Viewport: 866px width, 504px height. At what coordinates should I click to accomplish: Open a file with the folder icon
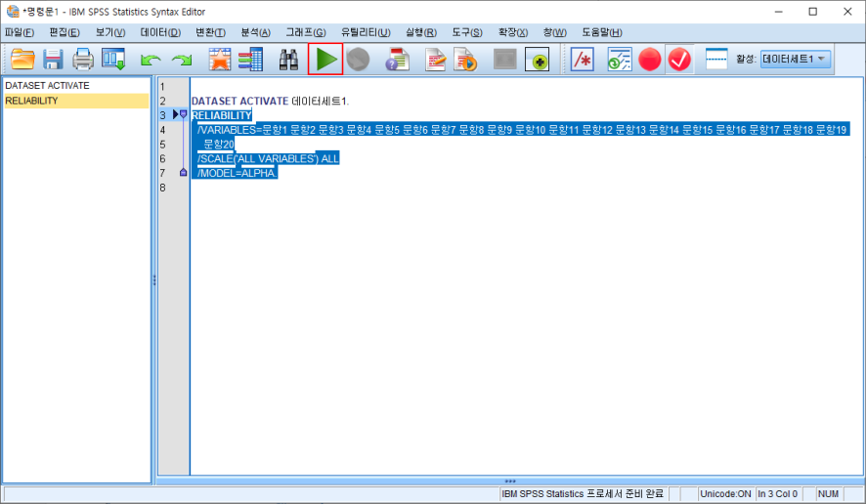22,59
